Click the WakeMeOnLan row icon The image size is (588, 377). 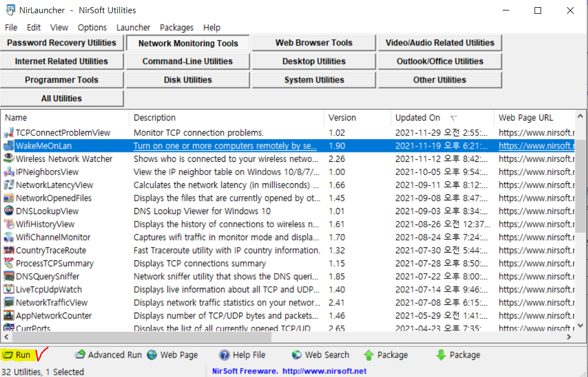9,146
